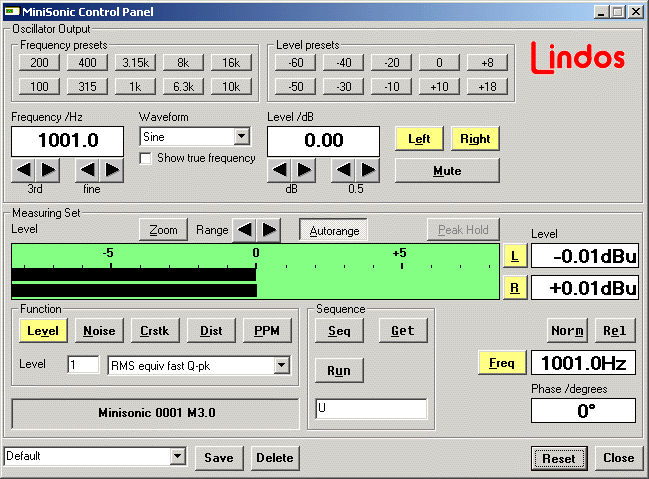This screenshot has height=479, width=649.
Task: Increase frequency by a third octave
Action: point(48,170)
